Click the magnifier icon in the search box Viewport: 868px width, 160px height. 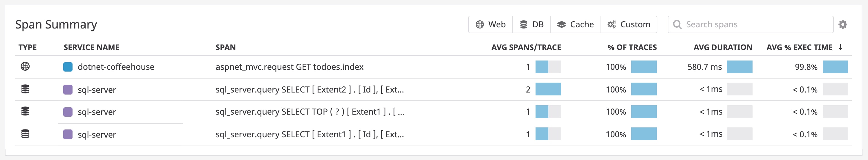coord(677,24)
